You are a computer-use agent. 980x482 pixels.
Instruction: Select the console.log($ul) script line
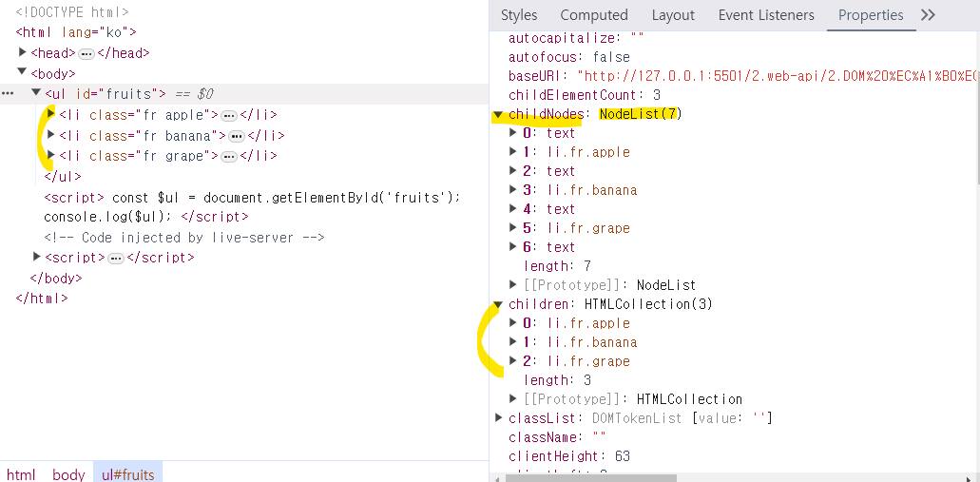click(145, 217)
